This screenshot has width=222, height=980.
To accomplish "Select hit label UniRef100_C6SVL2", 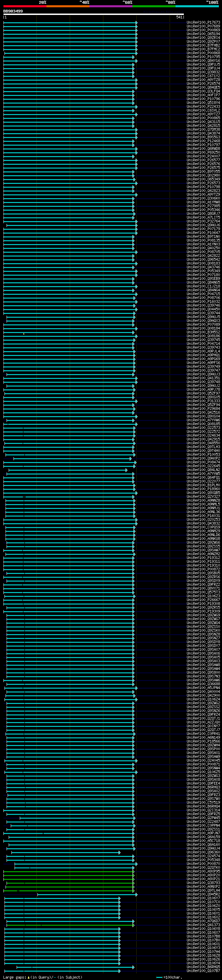I will pos(203,110).
